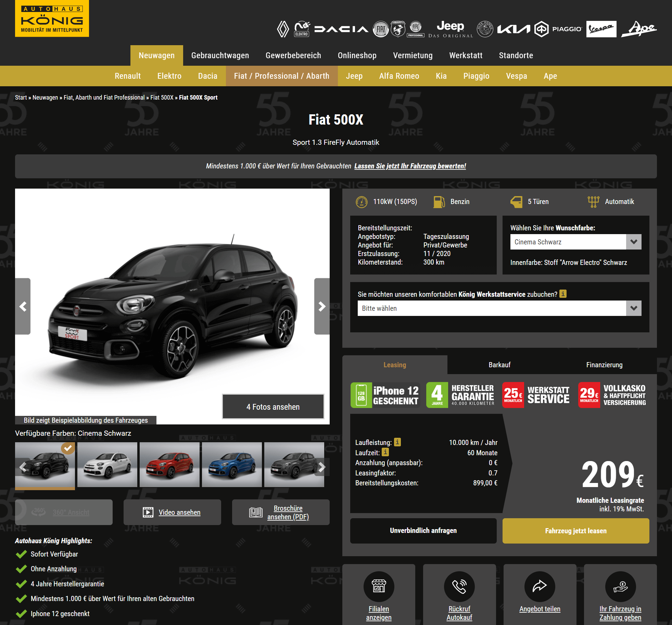Open the Neuwagen main menu

point(157,55)
